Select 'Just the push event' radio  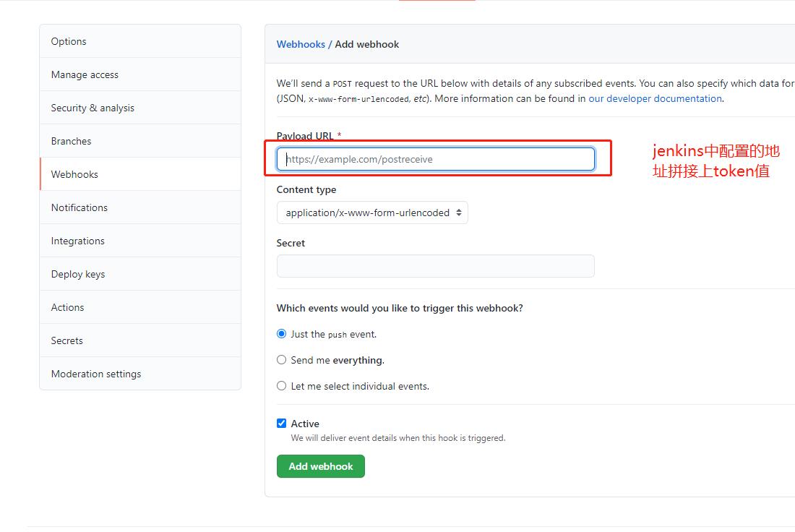tap(282, 334)
